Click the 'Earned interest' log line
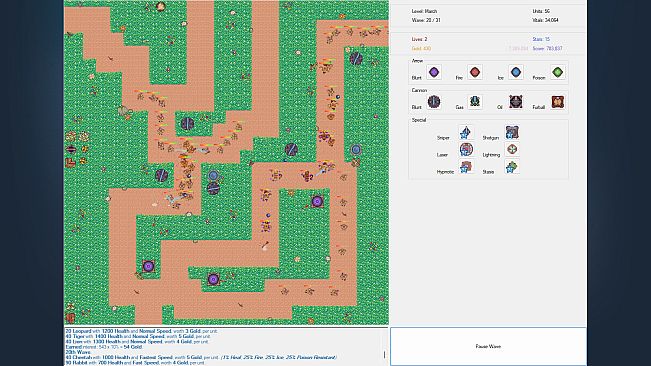The width and height of the screenshot is (651, 366). (104, 346)
